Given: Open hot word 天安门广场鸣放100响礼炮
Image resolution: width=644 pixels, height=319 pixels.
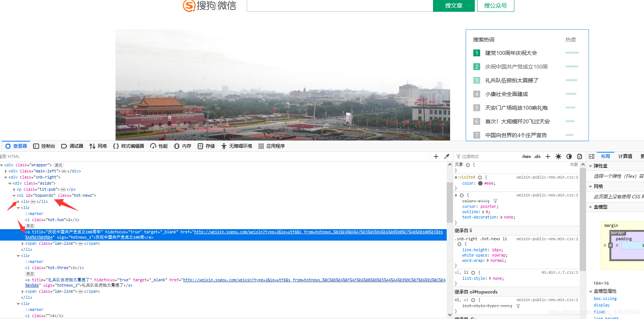Looking at the screenshot, I should point(516,108).
